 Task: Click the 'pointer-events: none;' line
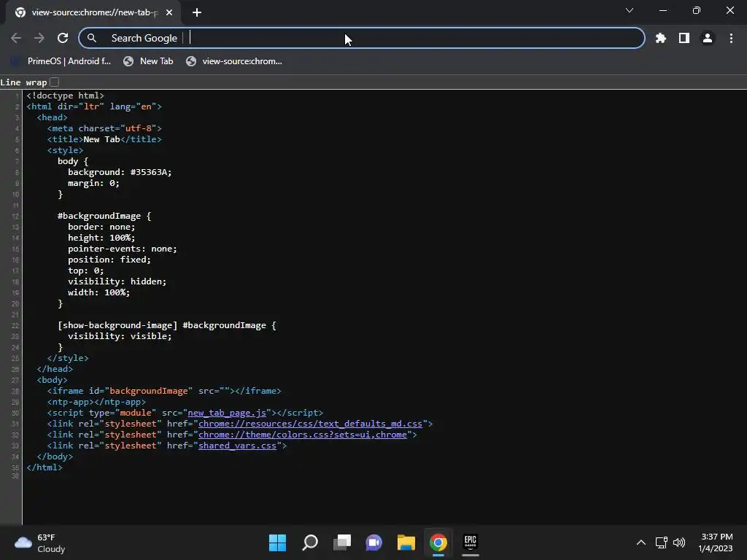pos(123,249)
